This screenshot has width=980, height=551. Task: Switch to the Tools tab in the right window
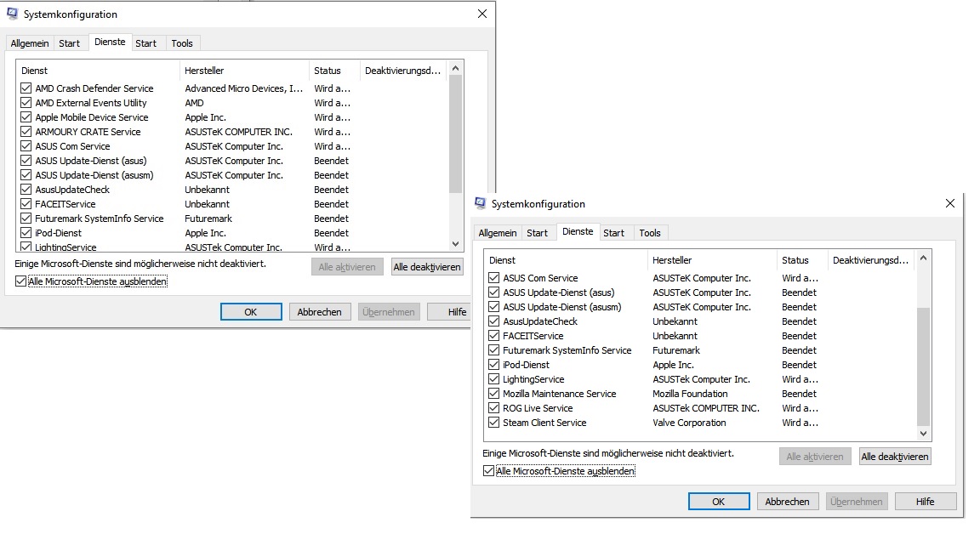[650, 232]
